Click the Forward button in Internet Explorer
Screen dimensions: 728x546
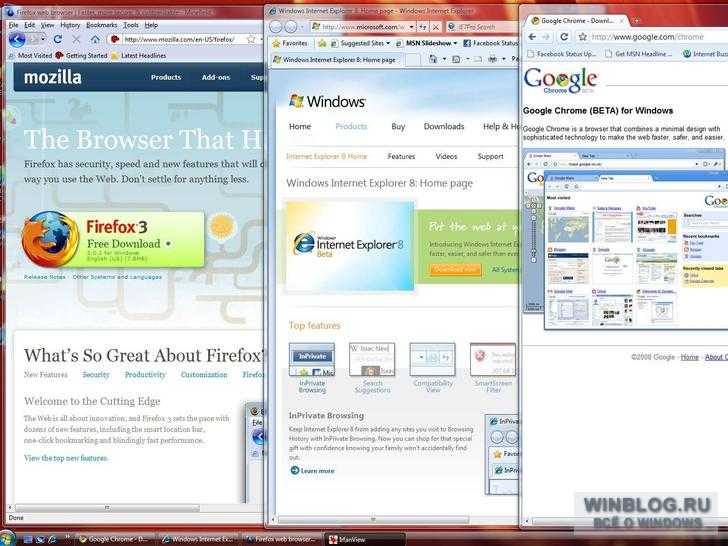(x=291, y=27)
